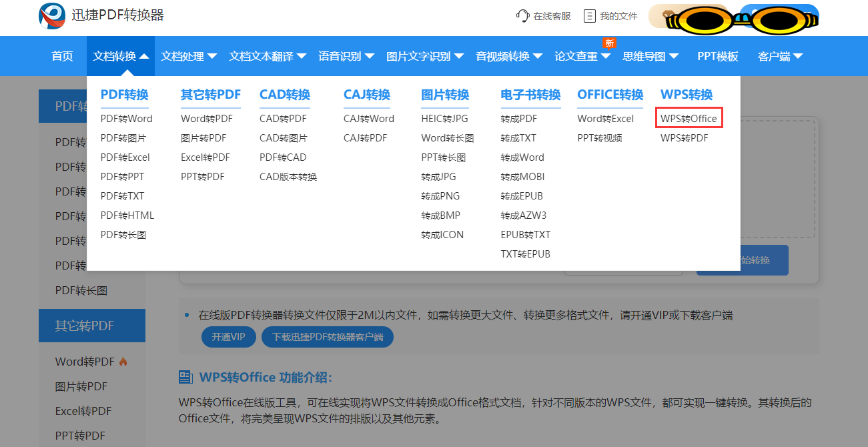Click the flame icon beside Word转PDF in sidebar
Image resolution: width=868 pixels, height=447 pixels.
click(x=123, y=362)
